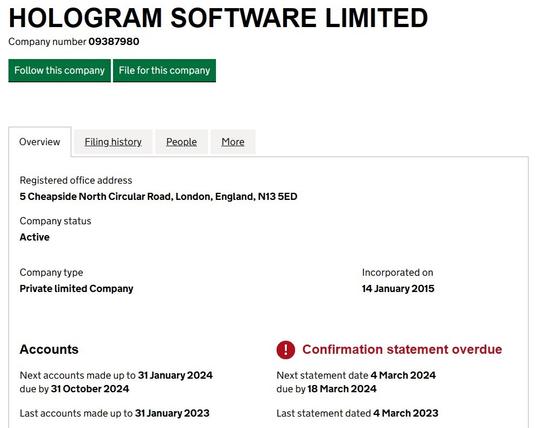
Task: Click the red overdue warning icon
Action: click(286, 350)
